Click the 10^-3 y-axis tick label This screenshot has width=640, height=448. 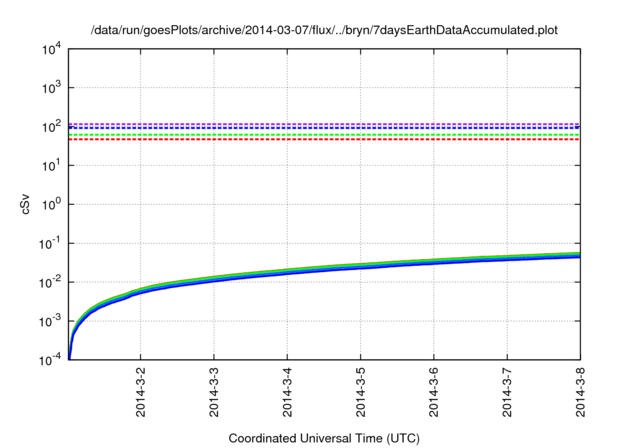click(x=51, y=321)
